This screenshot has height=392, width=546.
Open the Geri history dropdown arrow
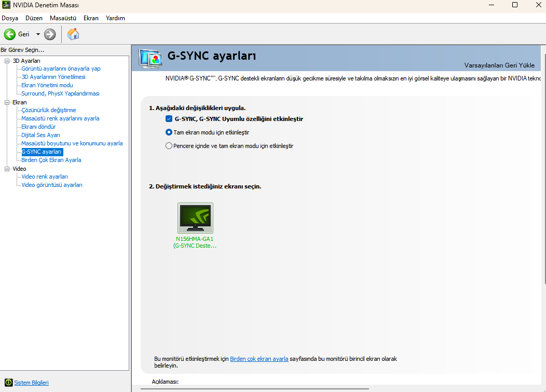pyautogui.click(x=38, y=34)
